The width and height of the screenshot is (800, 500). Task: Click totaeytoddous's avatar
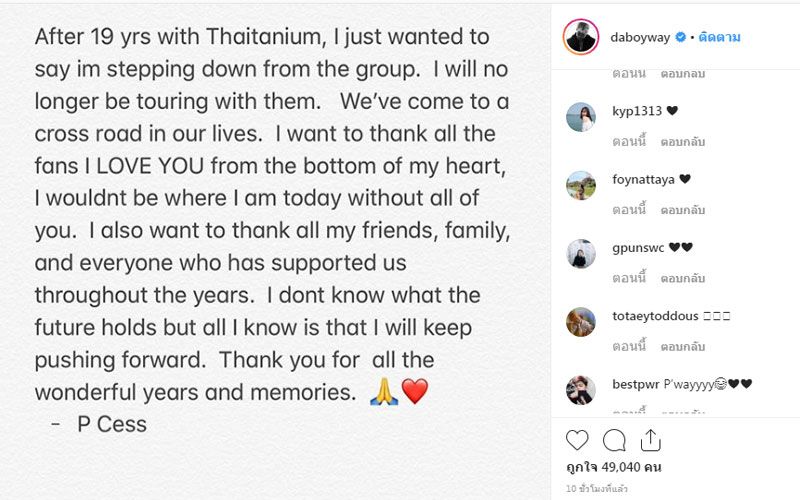click(x=581, y=322)
